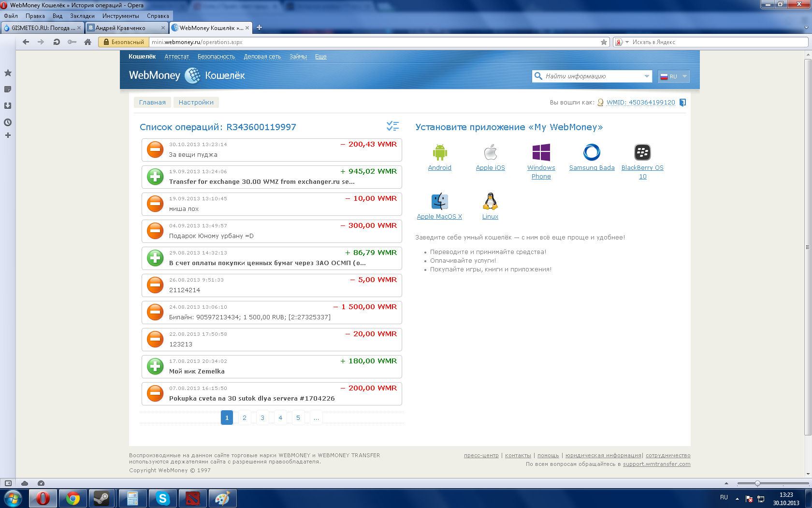
Task: Click Windows Start button
Action: [13, 498]
